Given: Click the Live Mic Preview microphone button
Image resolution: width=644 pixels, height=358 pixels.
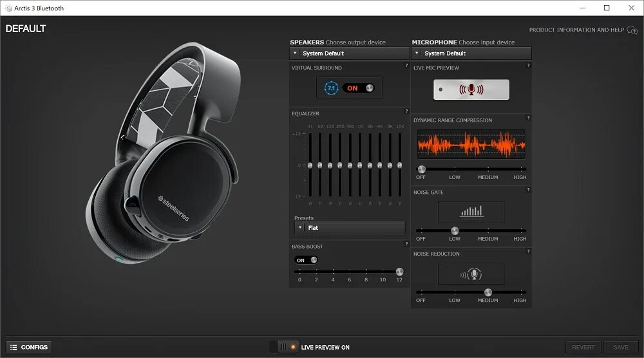Looking at the screenshot, I should (x=471, y=89).
